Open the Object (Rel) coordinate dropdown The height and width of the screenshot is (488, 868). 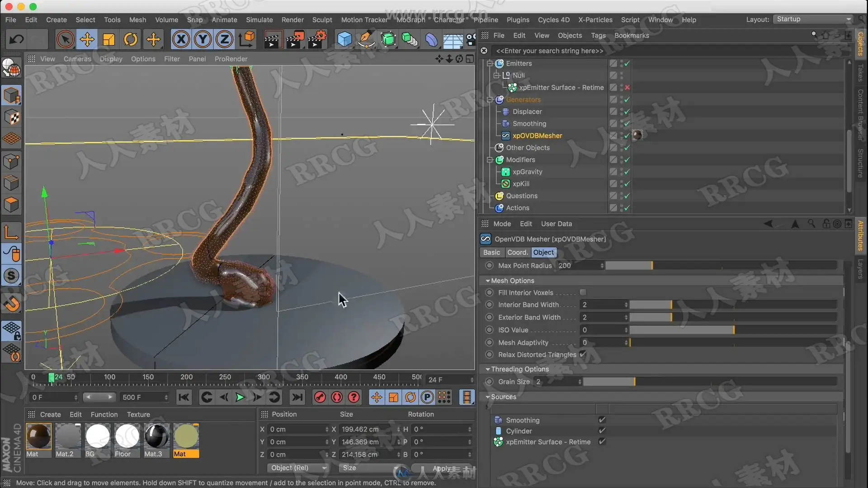coord(297,468)
